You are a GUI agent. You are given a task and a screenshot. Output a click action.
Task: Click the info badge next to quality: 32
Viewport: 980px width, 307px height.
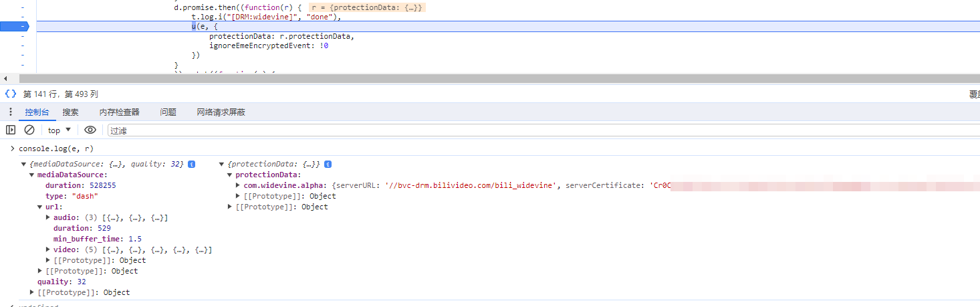click(191, 164)
